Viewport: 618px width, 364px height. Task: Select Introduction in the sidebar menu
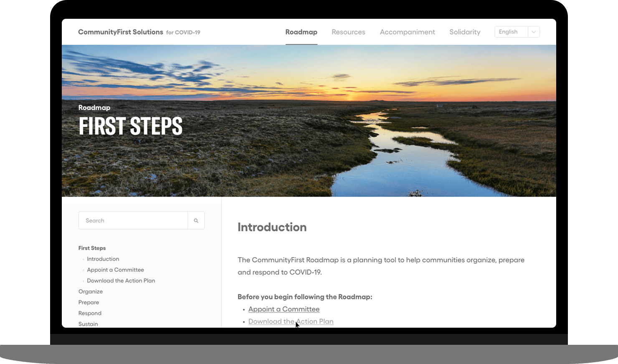pyautogui.click(x=103, y=259)
